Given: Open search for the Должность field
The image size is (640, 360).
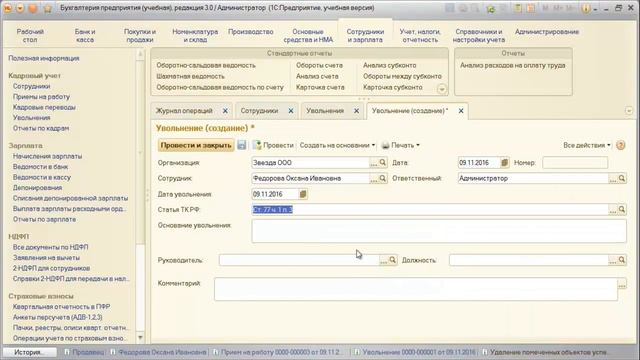Looking at the screenshot, I should tap(622, 260).
